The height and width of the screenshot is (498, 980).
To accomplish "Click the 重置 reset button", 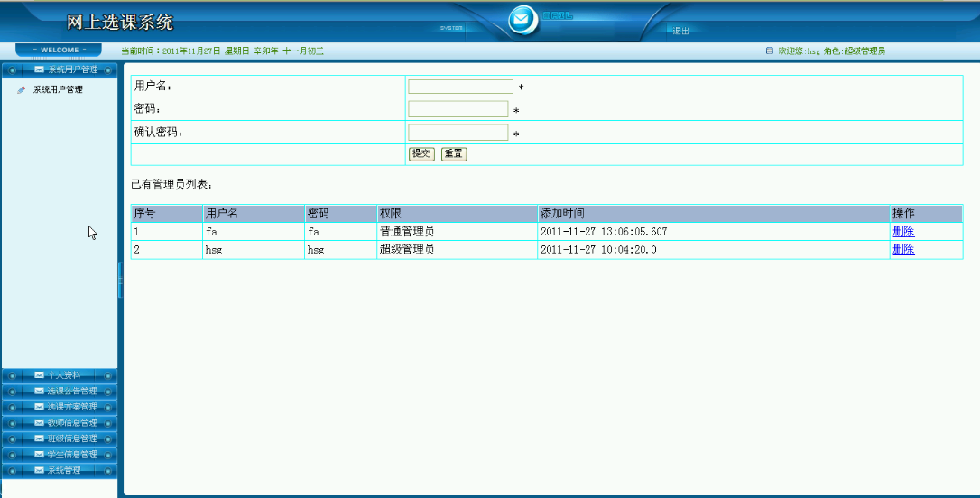I will 455,153.
